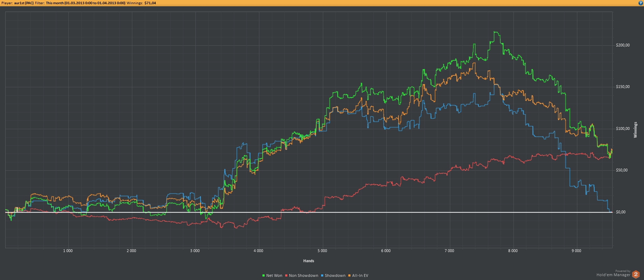644x280 pixels.
Task: Click the 9 000 hands axis label
Action: [x=576, y=251]
